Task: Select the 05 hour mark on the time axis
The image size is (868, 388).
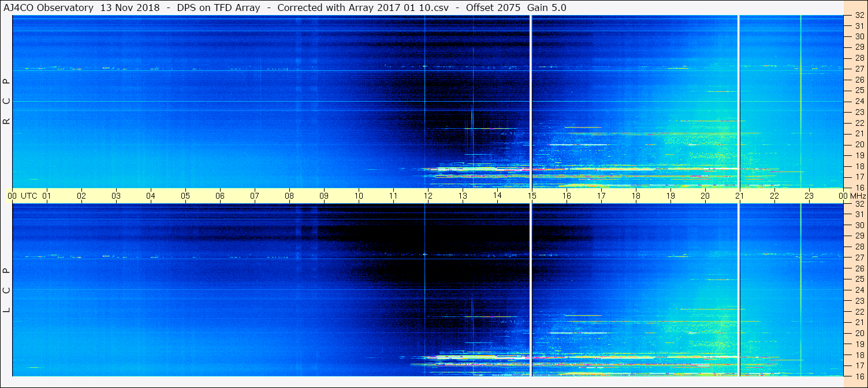Action: coord(185,196)
